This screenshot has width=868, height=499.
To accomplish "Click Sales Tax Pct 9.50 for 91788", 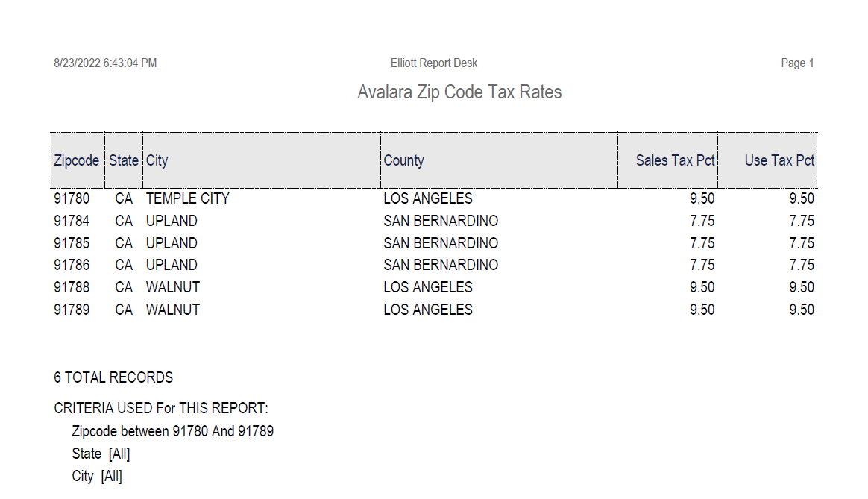I will (702, 287).
